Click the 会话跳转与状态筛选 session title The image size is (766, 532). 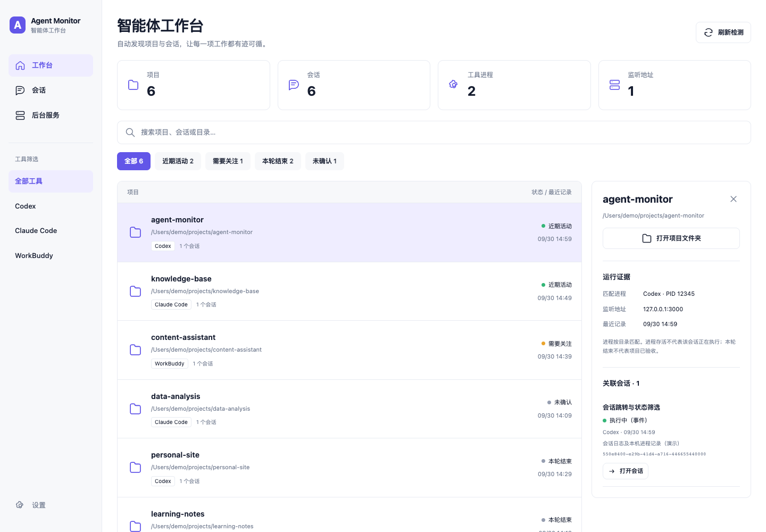[631, 408]
